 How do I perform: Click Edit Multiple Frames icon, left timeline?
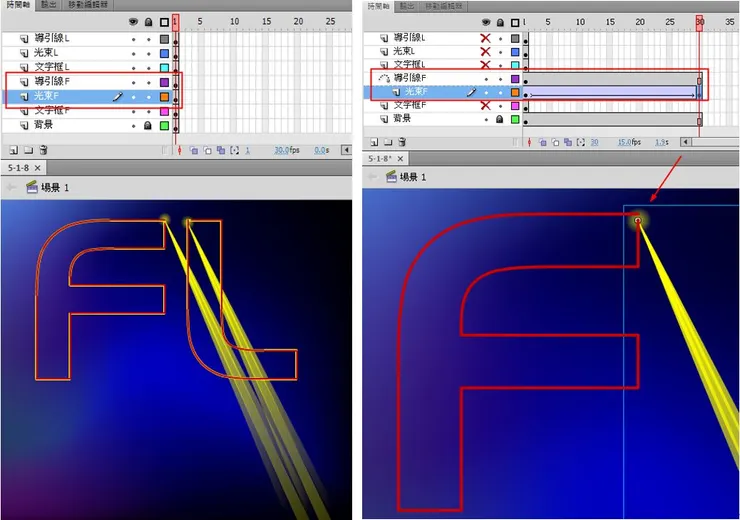point(220,151)
